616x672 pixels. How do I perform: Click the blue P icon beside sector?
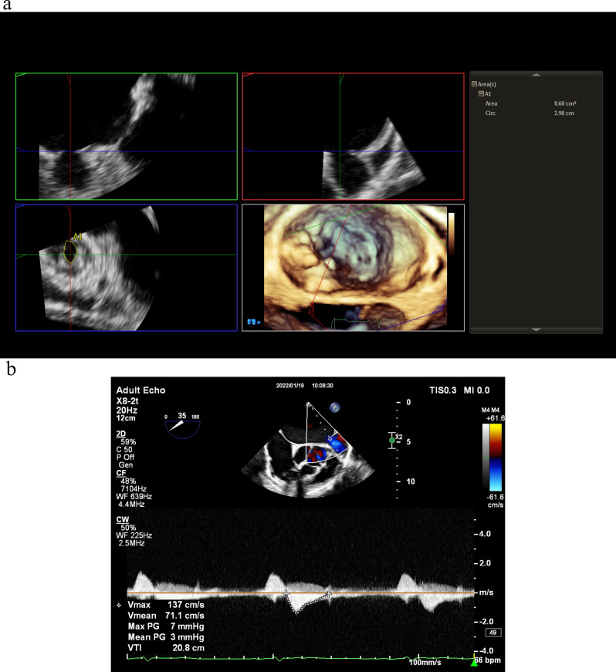coord(335,407)
